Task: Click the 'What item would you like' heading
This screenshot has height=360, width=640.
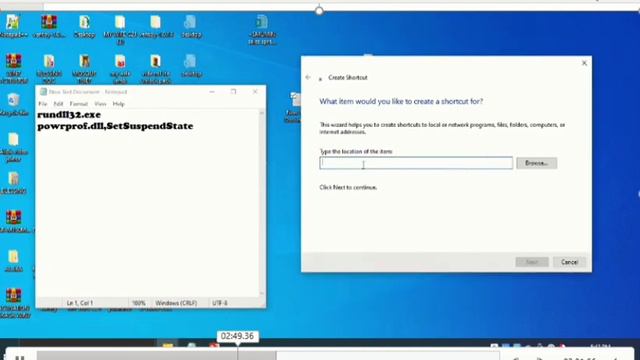Action: (x=401, y=101)
